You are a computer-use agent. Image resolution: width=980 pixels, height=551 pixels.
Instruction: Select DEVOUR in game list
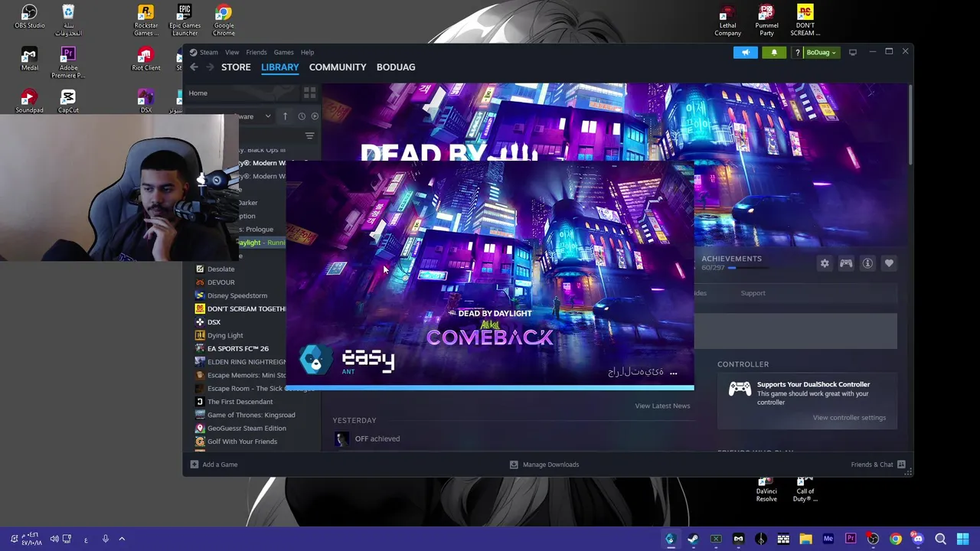pyautogui.click(x=220, y=282)
